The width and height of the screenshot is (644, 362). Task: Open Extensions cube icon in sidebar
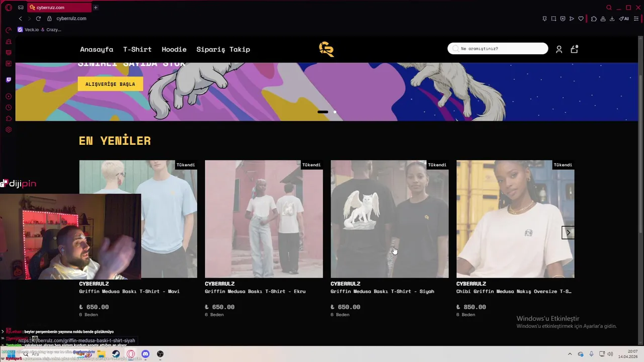click(x=9, y=119)
